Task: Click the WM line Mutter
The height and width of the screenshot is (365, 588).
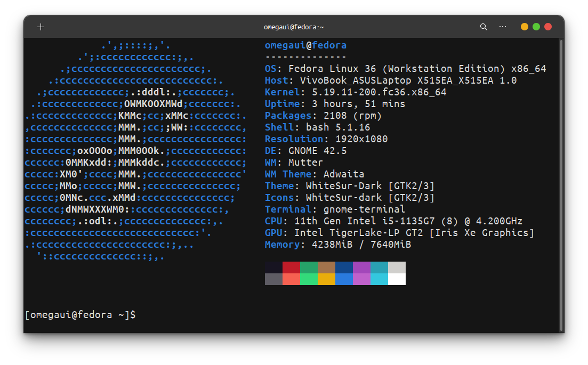Action: tap(294, 163)
